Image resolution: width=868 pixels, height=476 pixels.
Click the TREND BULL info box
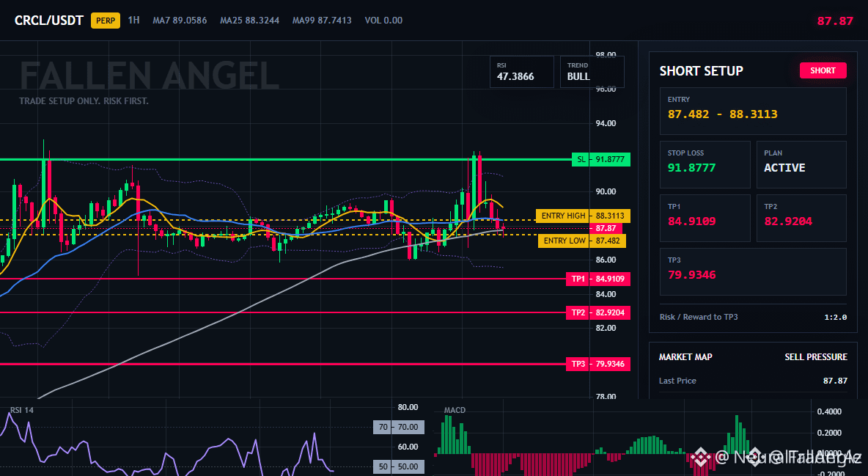592,71
